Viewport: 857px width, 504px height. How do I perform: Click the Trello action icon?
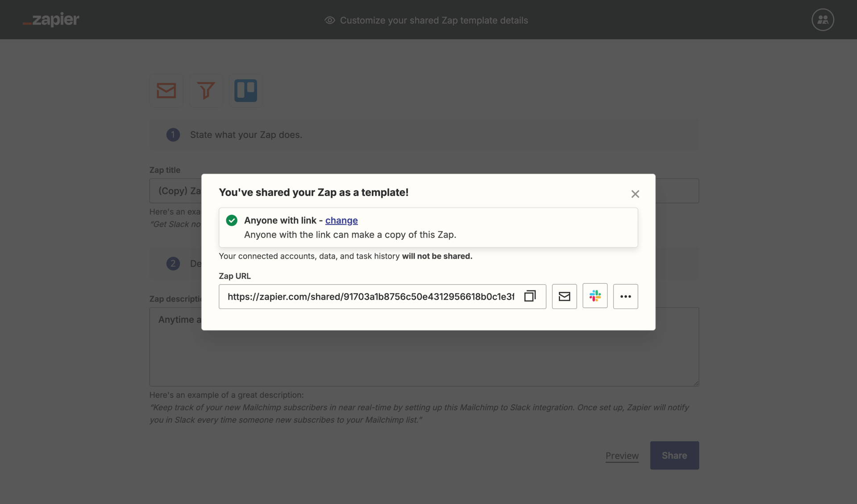(x=245, y=91)
